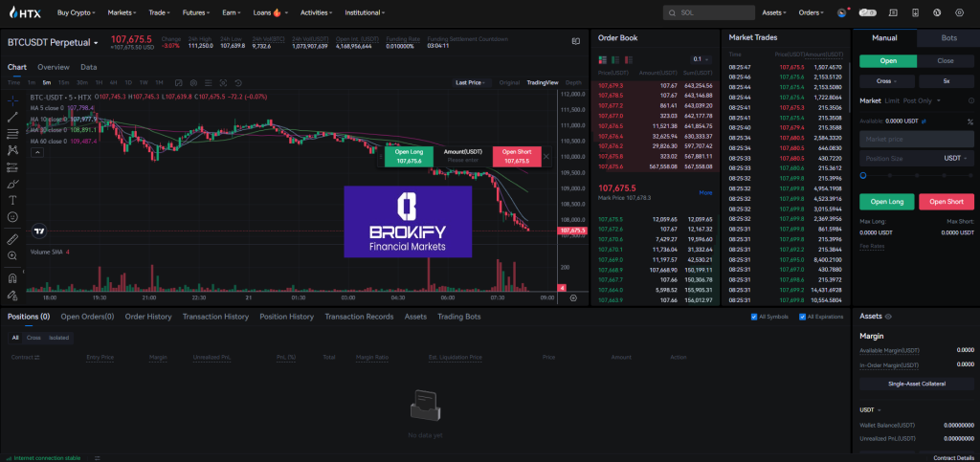This screenshot has height=462, width=980.
Task: Open the Last Price dropdown
Action: [472, 82]
